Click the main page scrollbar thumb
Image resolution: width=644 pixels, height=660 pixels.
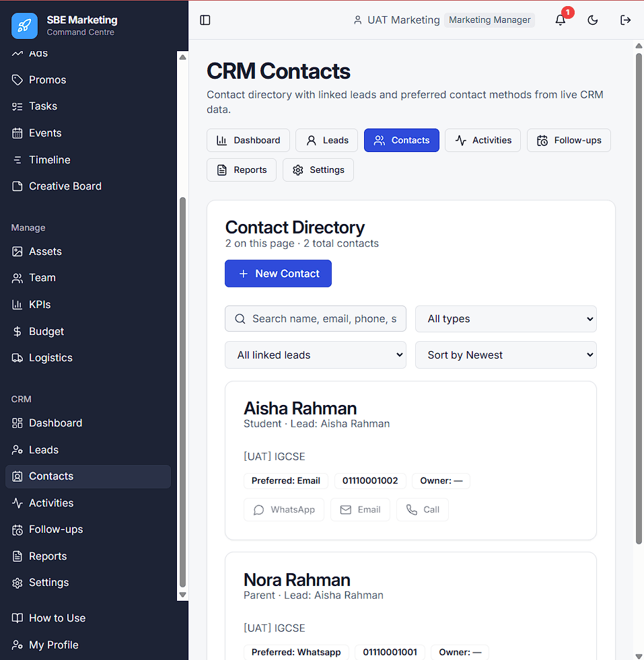coord(639,299)
